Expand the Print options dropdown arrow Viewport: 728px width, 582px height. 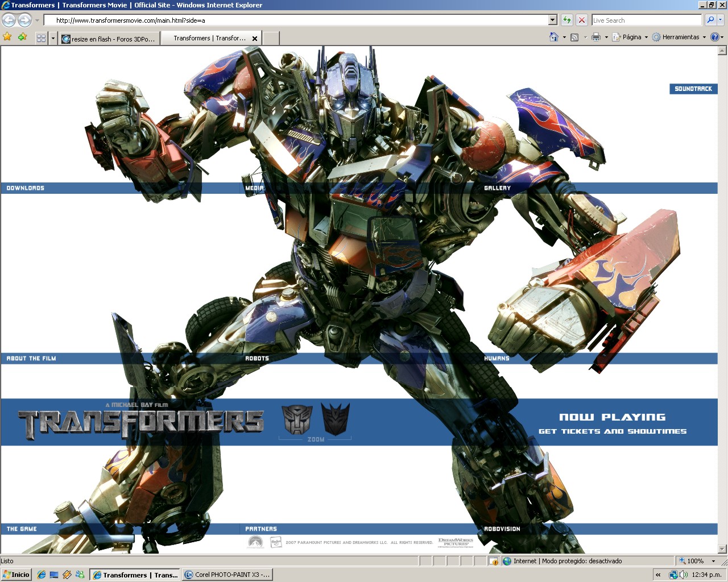606,38
